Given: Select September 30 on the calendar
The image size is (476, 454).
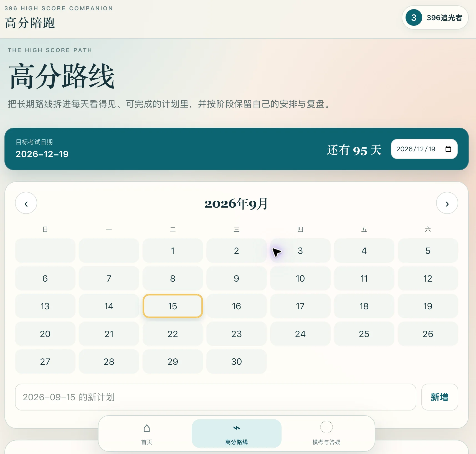Looking at the screenshot, I should tap(236, 361).
